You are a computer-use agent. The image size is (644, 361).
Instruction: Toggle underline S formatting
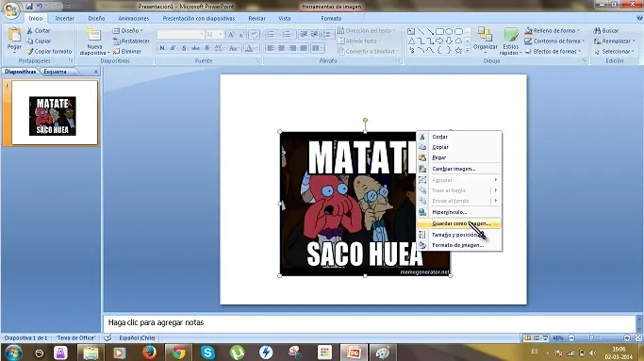coord(184,48)
